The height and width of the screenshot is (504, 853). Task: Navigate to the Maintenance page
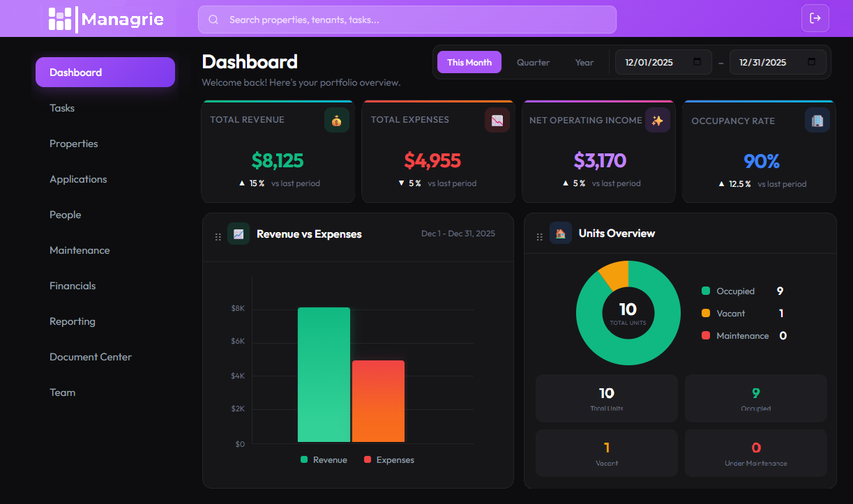pyautogui.click(x=80, y=250)
